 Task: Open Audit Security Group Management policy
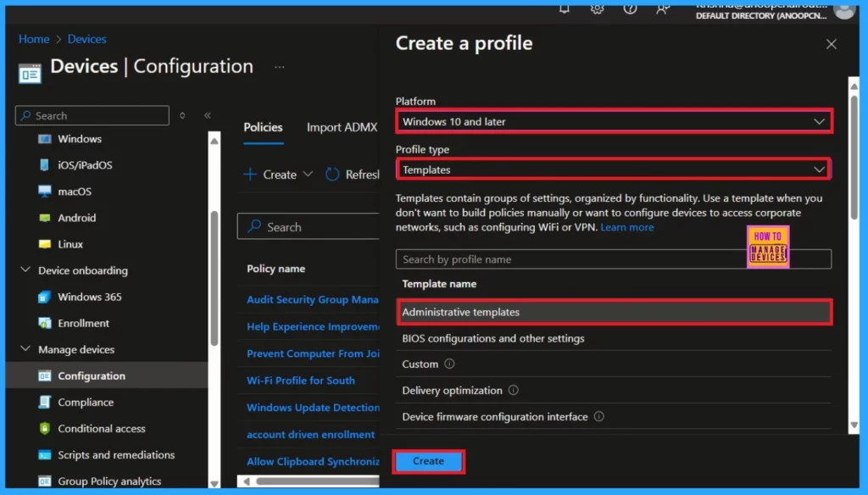[313, 299]
